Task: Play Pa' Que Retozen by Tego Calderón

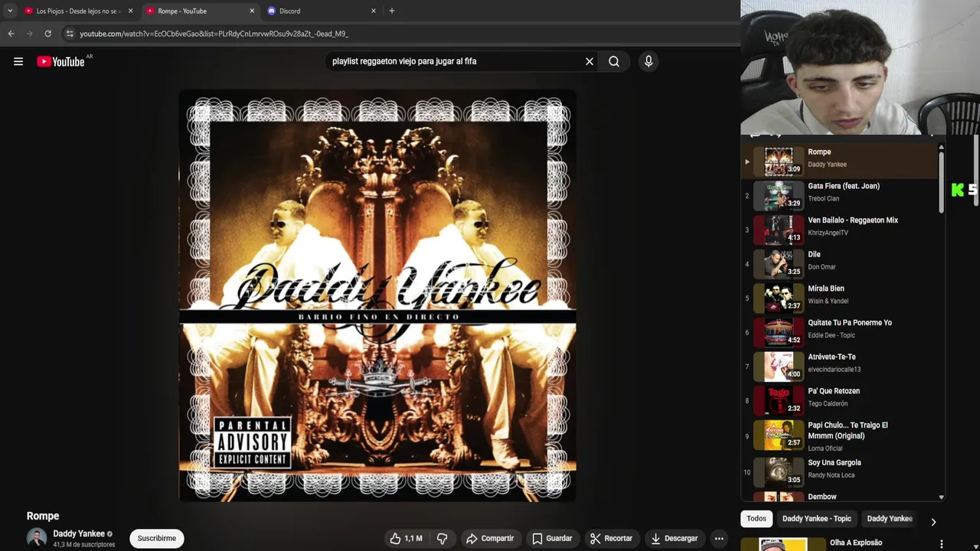Action: (x=840, y=400)
